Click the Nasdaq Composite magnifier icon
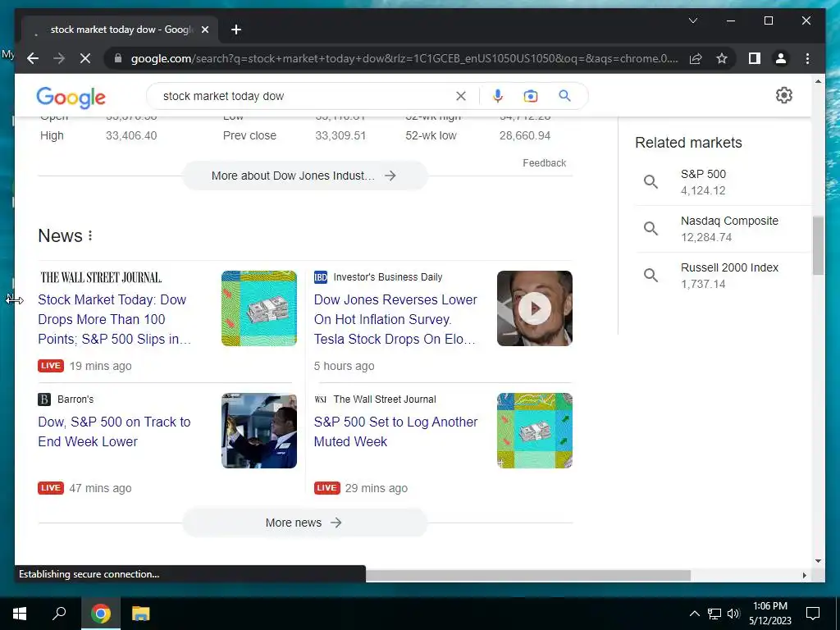This screenshot has height=630, width=840. 651,229
